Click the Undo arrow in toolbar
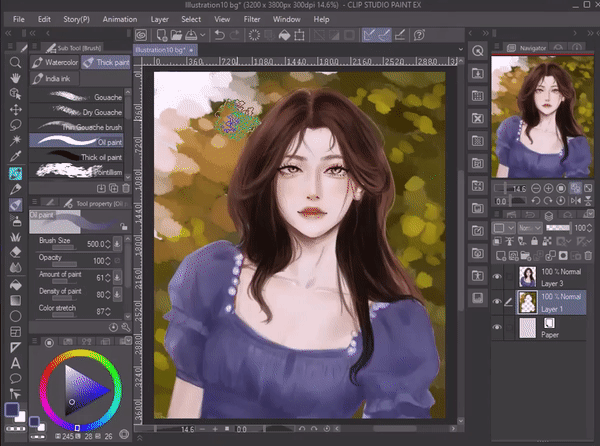 (219, 35)
